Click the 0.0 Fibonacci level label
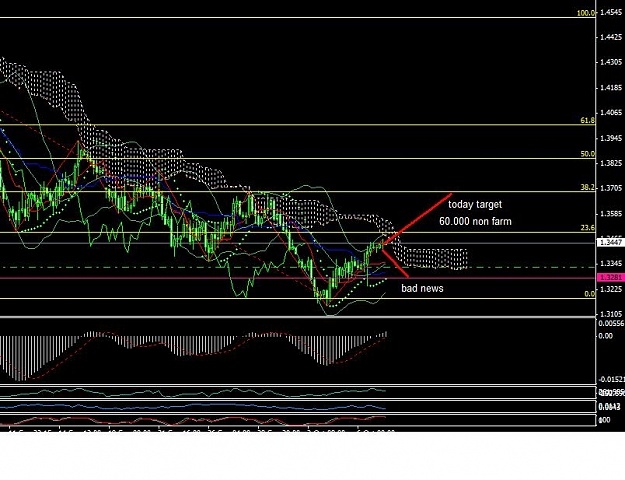The image size is (625, 480). pyautogui.click(x=590, y=294)
